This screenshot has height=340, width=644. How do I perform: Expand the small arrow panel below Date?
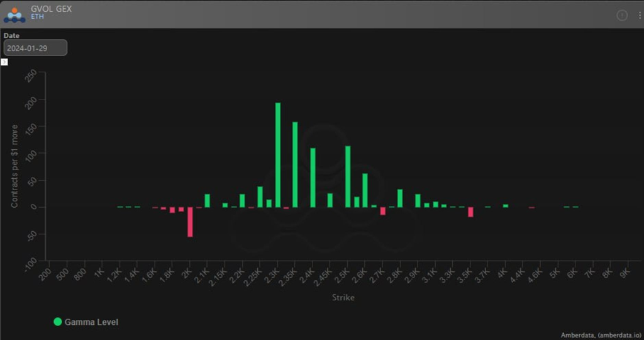coord(4,62)
